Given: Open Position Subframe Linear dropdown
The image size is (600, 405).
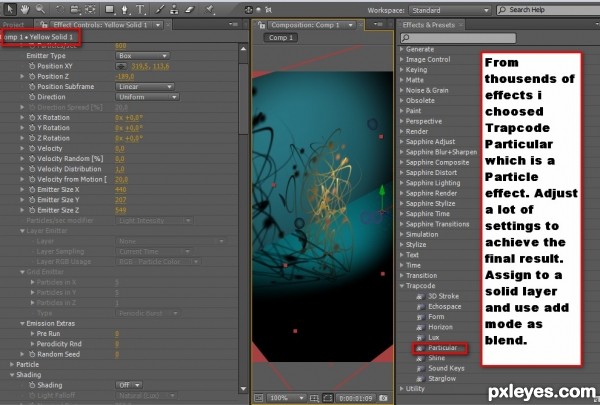Looking at the screenshot, I should [145, 87].
